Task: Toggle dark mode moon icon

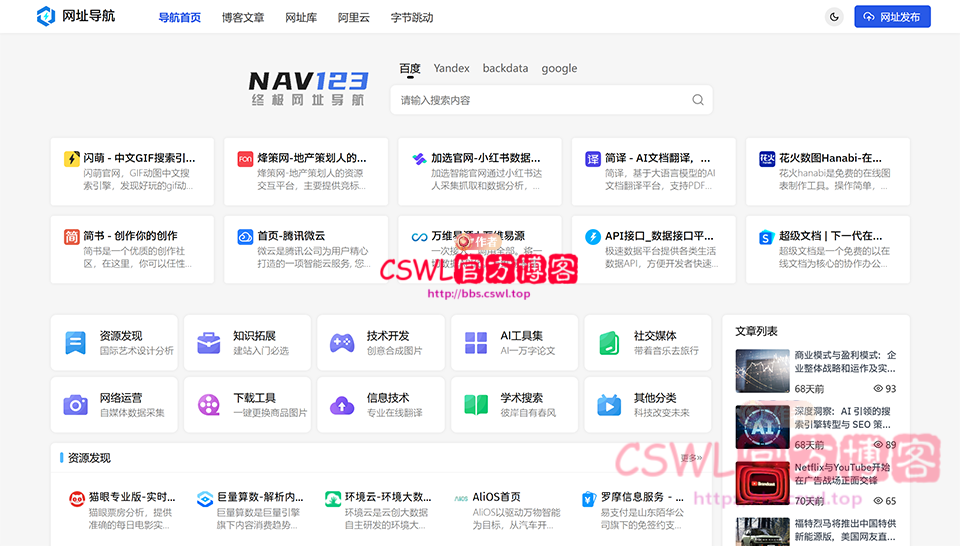Action: [835, 17]
